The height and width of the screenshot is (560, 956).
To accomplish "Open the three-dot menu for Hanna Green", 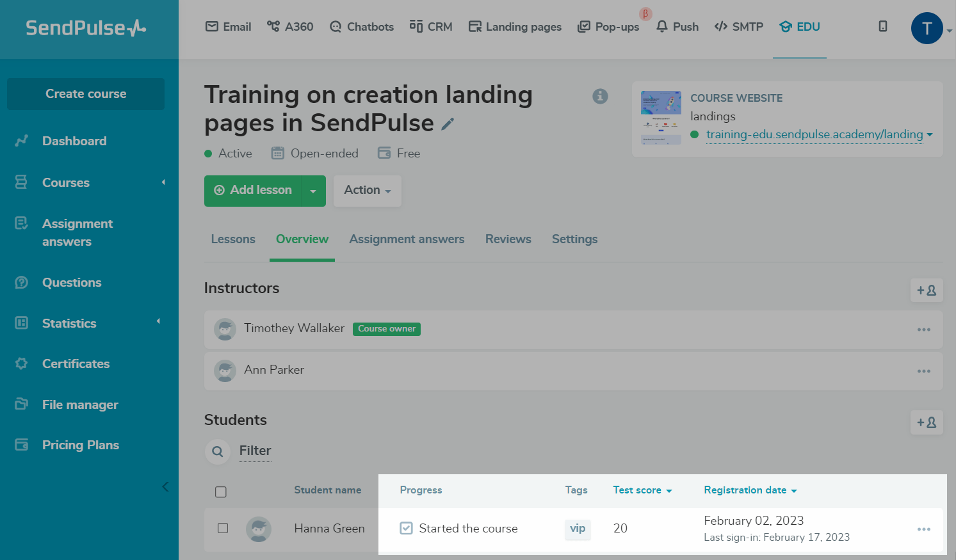I will coord(923,529).
